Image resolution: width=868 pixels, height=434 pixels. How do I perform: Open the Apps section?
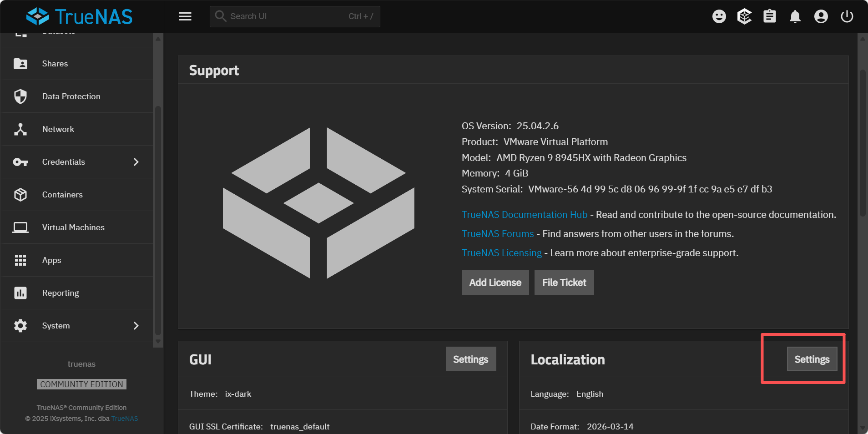click(x=51, y=260)
